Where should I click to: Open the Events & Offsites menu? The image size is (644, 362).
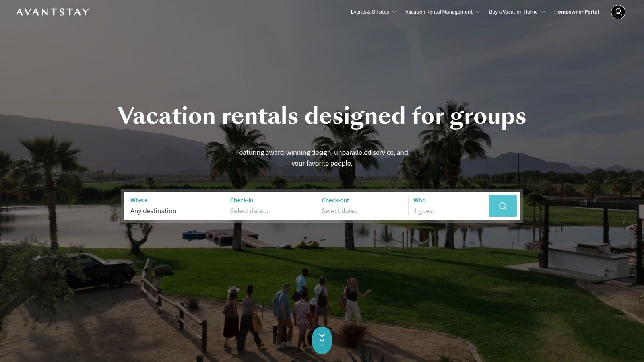pos(369,12)
